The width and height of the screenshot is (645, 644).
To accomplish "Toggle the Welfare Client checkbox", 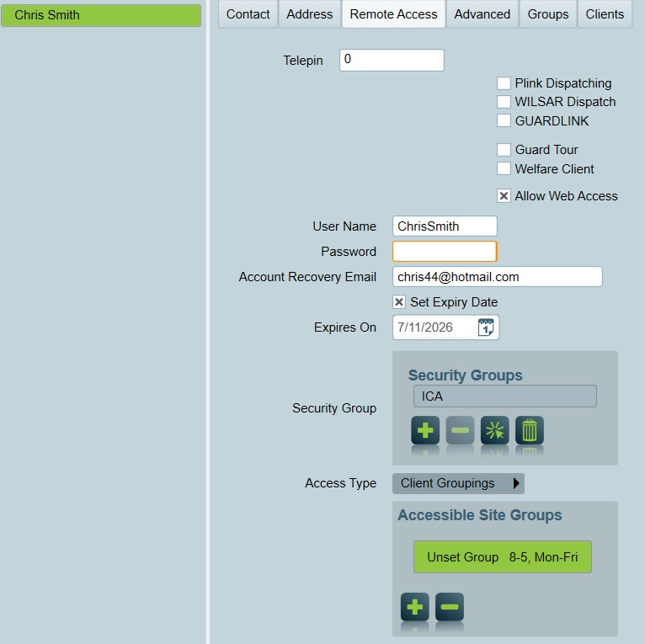I will (504, 168).
